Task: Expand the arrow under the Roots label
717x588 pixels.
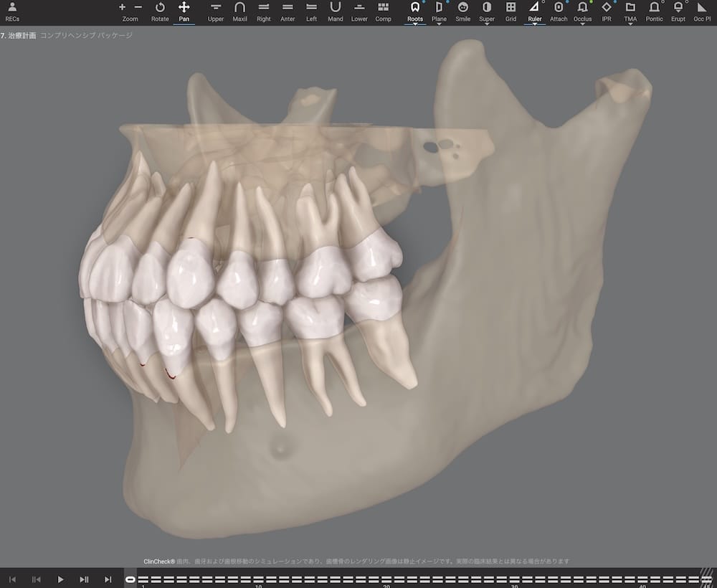Action: [x=414, y=24]
